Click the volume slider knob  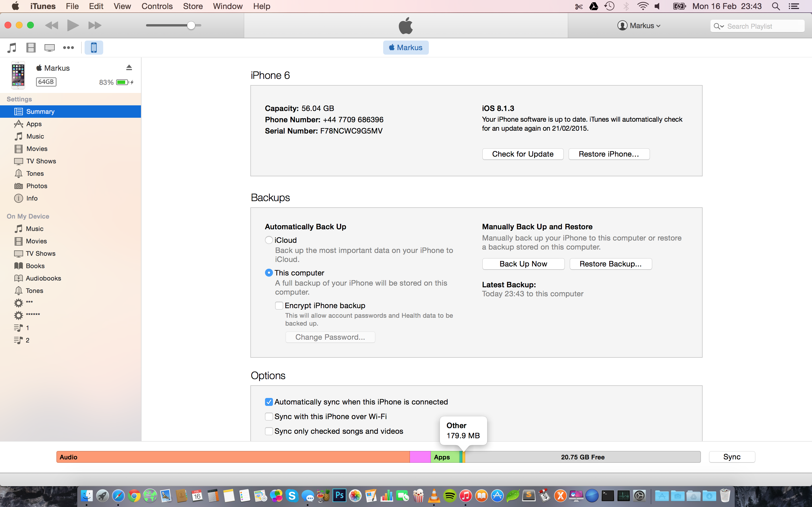tap(191, 25)
